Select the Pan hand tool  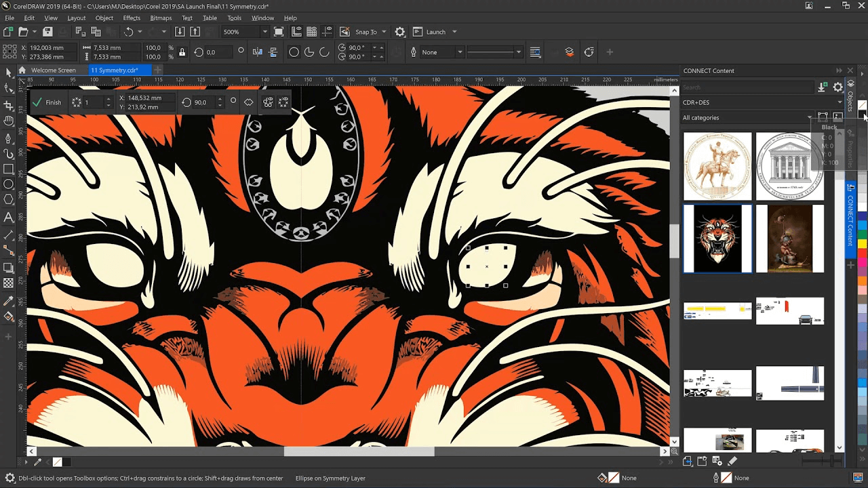coord(9,121)
